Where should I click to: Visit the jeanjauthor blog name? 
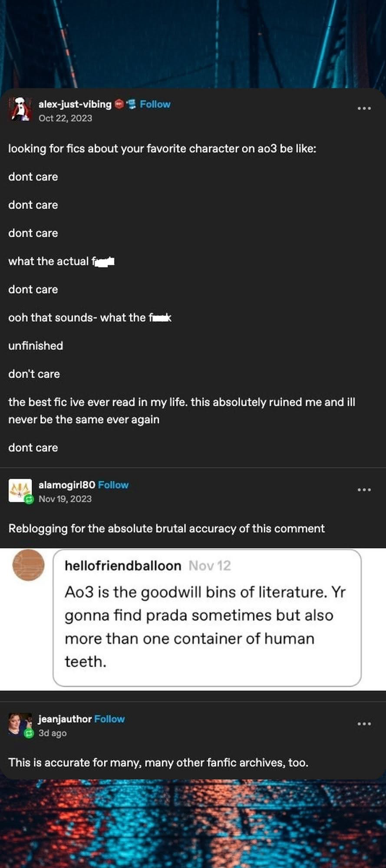[65, 719]
